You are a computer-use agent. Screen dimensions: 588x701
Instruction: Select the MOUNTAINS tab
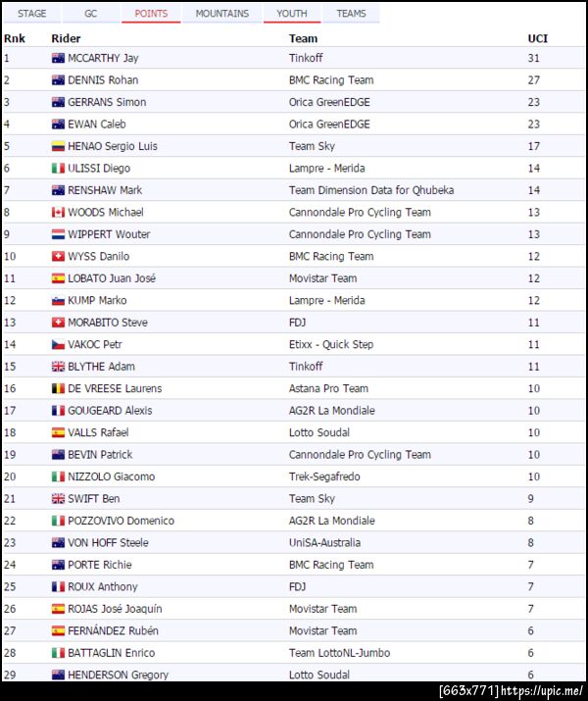click(220, 14)
